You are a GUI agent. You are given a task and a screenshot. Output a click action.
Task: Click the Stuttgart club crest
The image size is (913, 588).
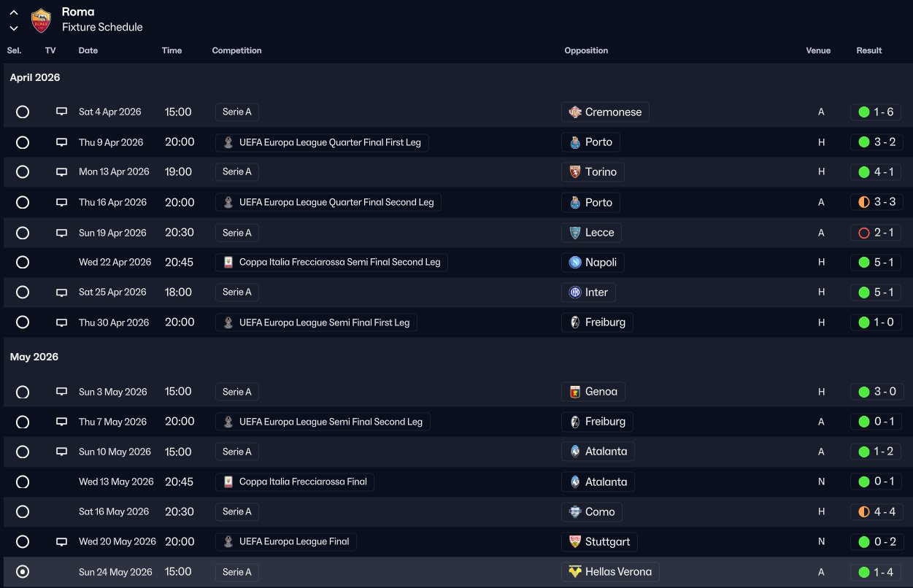pos(575,542)
